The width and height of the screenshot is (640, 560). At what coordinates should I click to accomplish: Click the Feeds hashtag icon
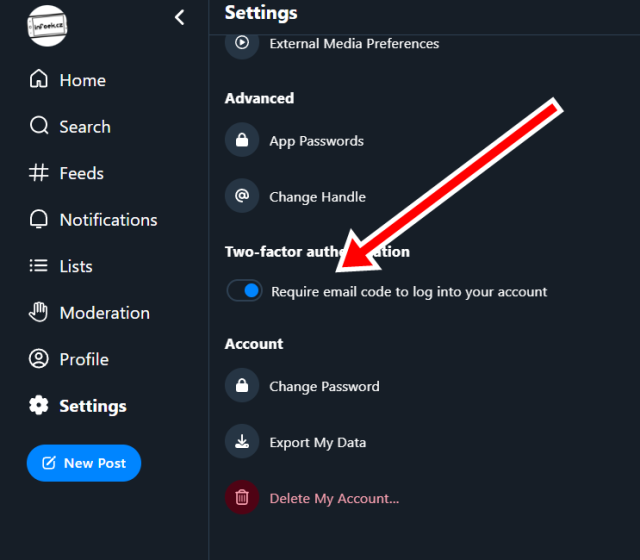pos(39,173)
